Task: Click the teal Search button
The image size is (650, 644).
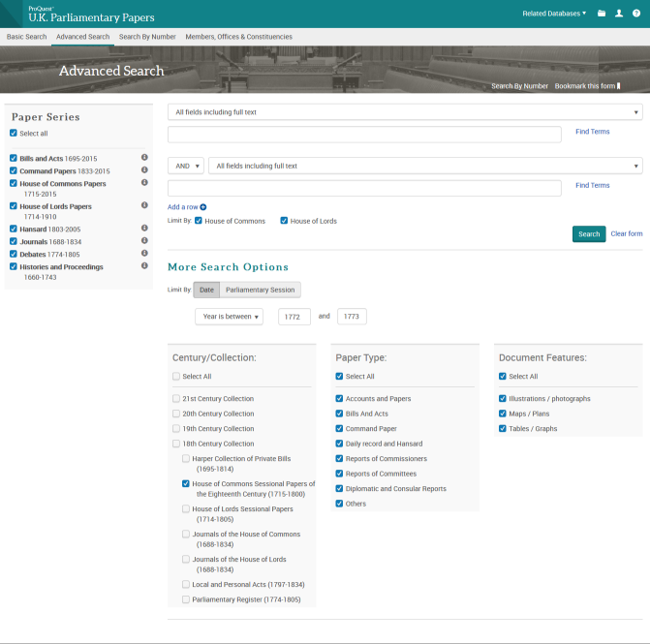Action: (589, 234)
